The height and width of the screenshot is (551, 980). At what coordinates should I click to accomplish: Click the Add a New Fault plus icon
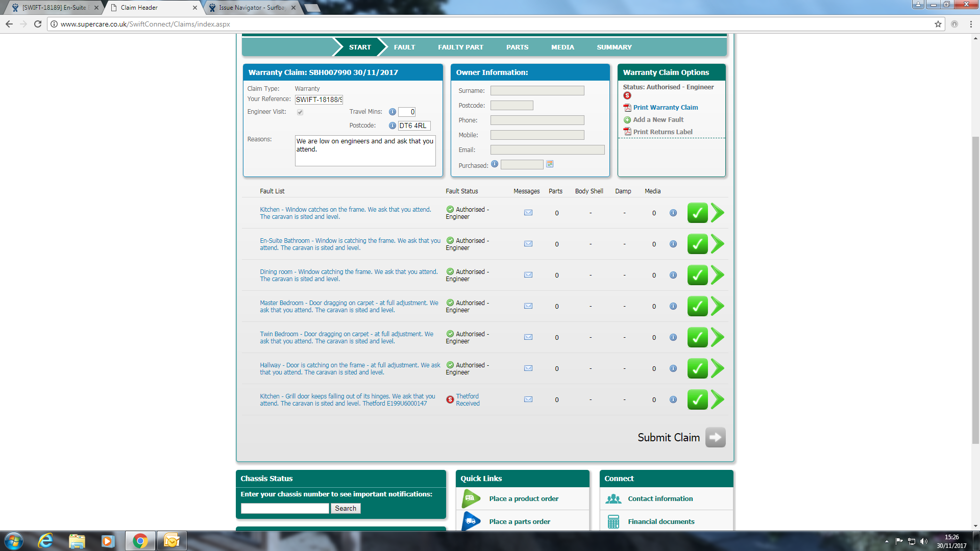pyautogui.click(x=627, y=120)
